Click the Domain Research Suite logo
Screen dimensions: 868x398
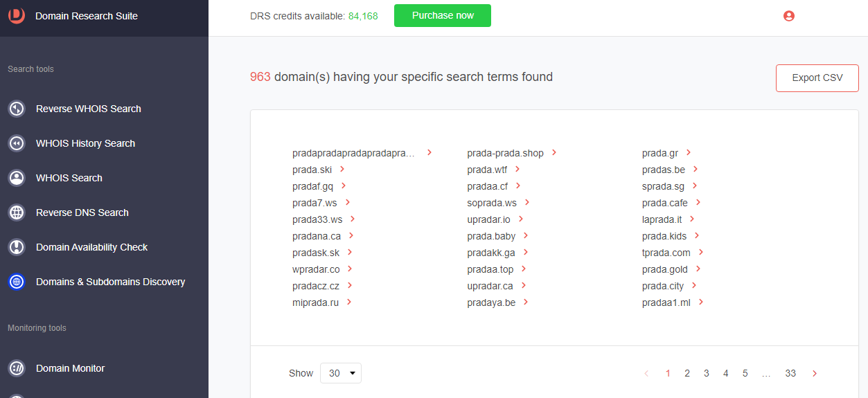click(17, 15)
